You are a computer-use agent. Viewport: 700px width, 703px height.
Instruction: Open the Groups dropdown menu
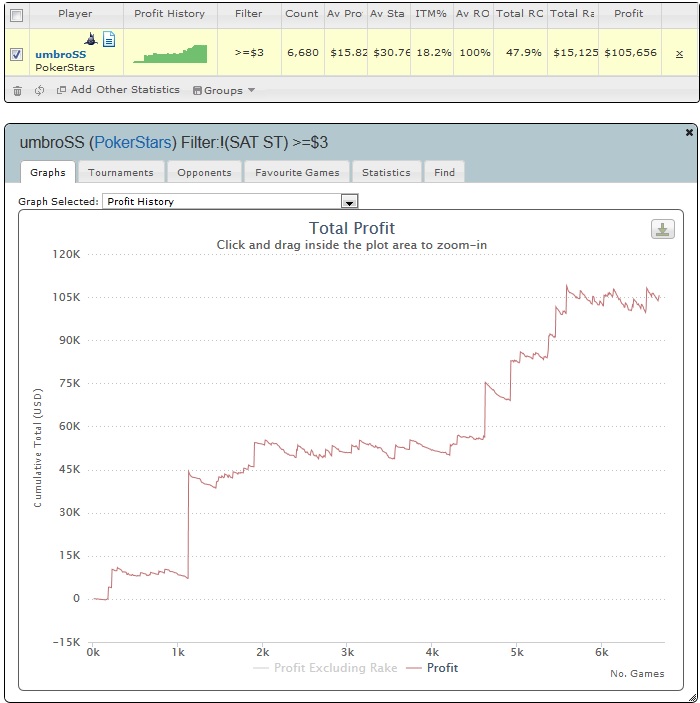[x=224, y=91]
